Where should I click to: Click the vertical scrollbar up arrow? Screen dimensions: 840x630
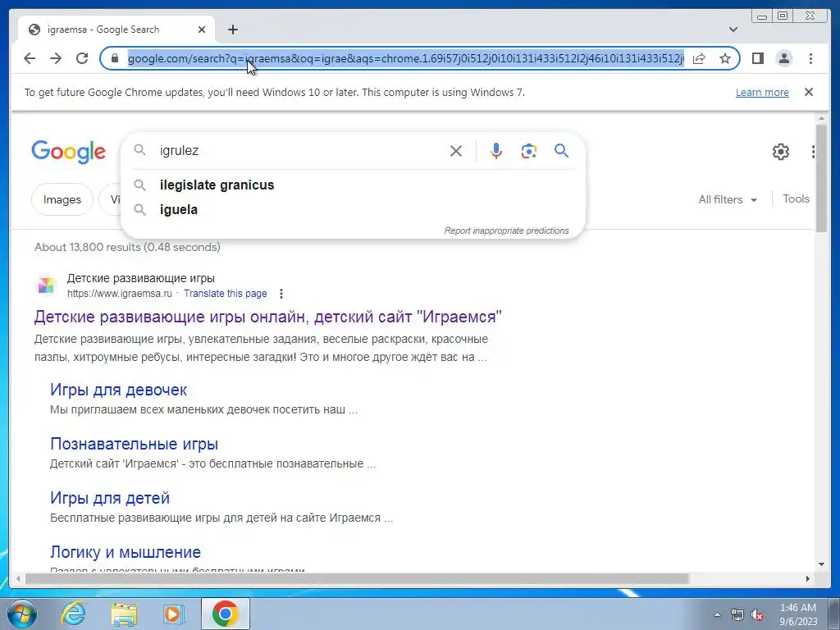coord(821,118)
